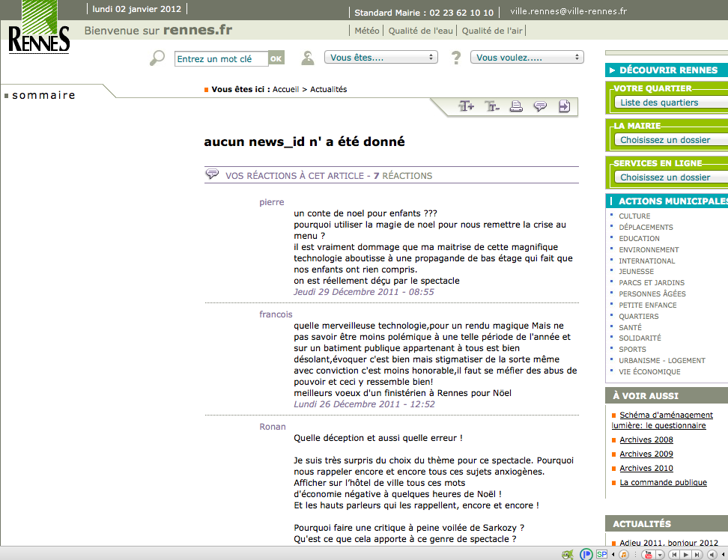
Task: Click the 'Entrez un mot clé' search field
Action: (x=221, y=59)
